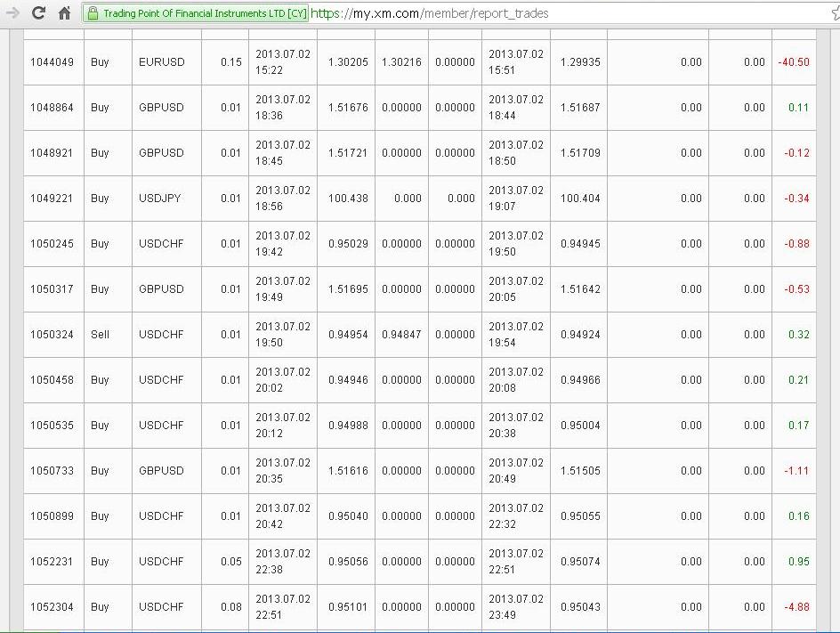Click close price 0.95043
The height and width of the screenshot is (633, 840).
pos(580,607)
